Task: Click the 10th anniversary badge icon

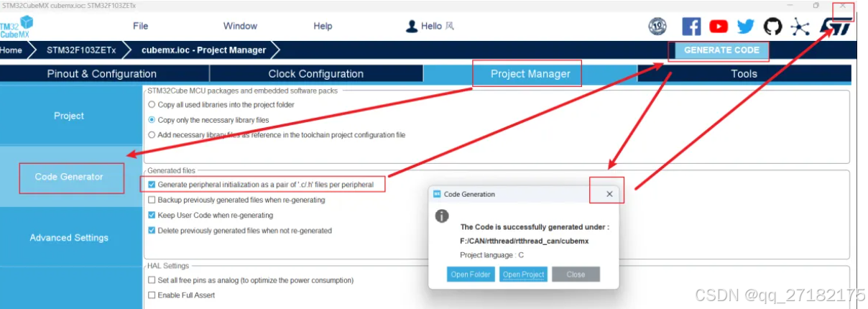Action: (x=657, y=27)
